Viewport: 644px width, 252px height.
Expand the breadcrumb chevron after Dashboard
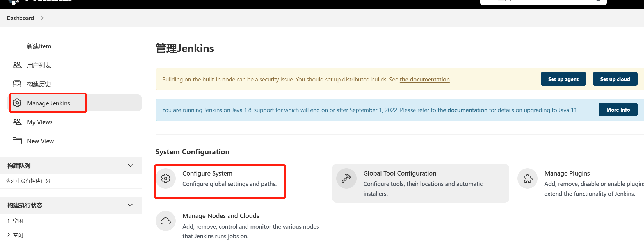click(42, 18)
